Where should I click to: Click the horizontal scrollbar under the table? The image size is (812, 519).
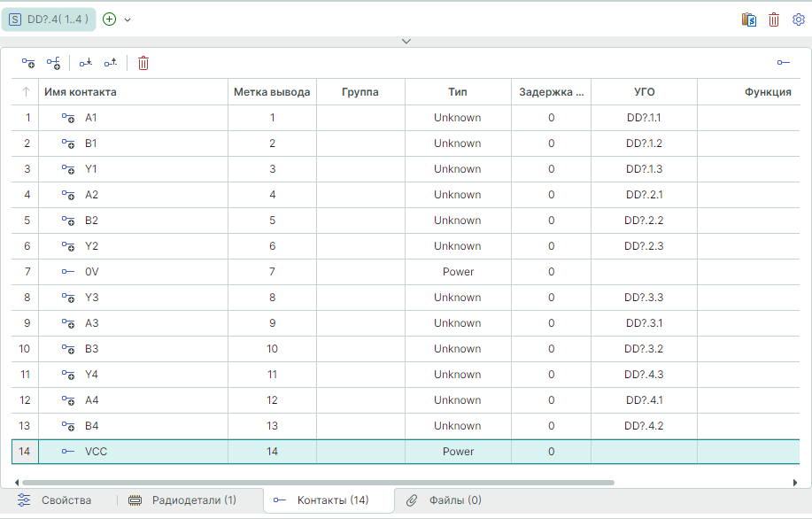point(319,482)
